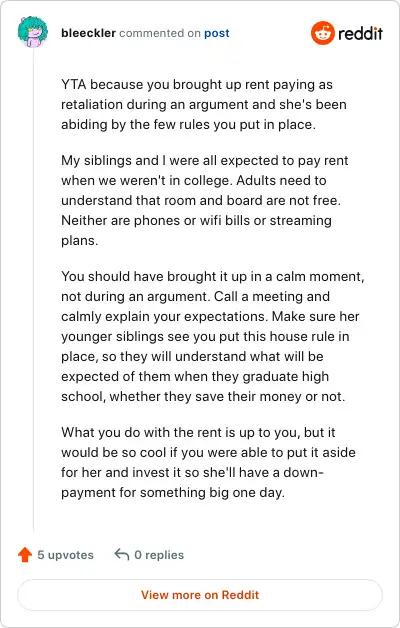Click the "commented on" header text
400x628 pixels.
(x=160, y=33)
